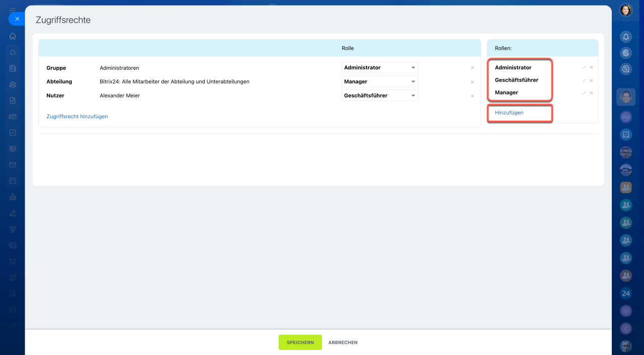The height and width of the screenshot is (355, 644).
Task: Open role dropdown for Administratoren group
Action: tap(380, 67)
